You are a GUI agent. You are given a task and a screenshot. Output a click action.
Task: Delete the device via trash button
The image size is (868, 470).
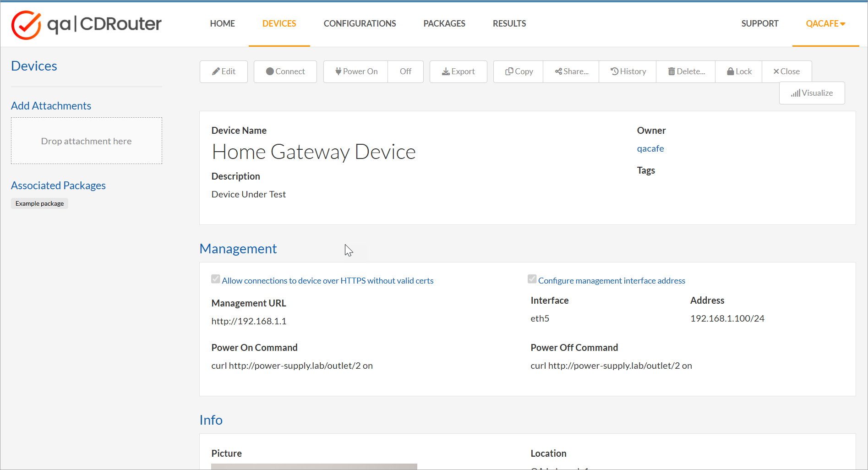tap(686, 71)
